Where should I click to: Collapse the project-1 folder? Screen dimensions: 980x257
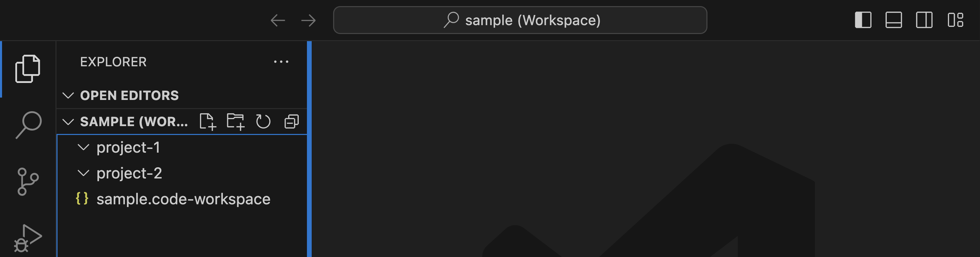[x=83, y=148]
